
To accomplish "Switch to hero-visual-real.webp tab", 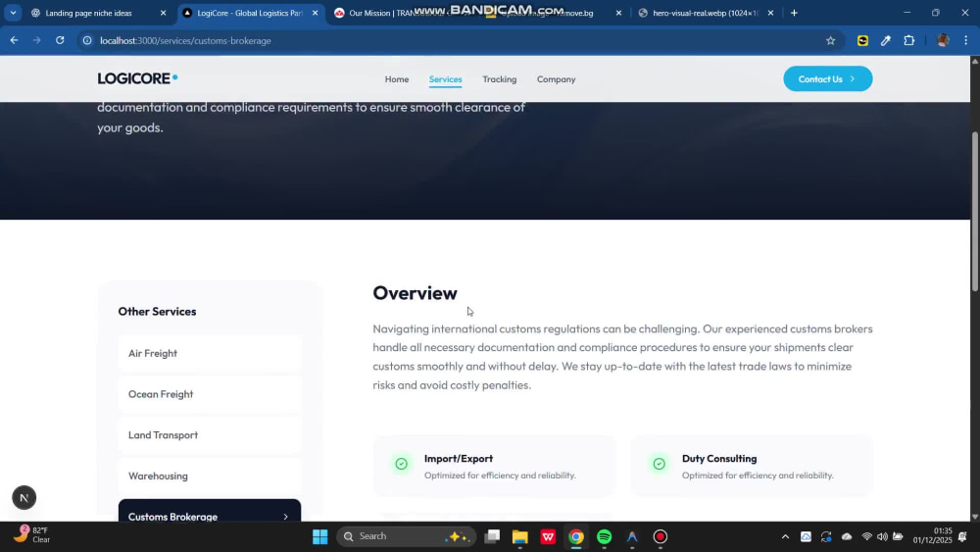I will coord(705,13).
